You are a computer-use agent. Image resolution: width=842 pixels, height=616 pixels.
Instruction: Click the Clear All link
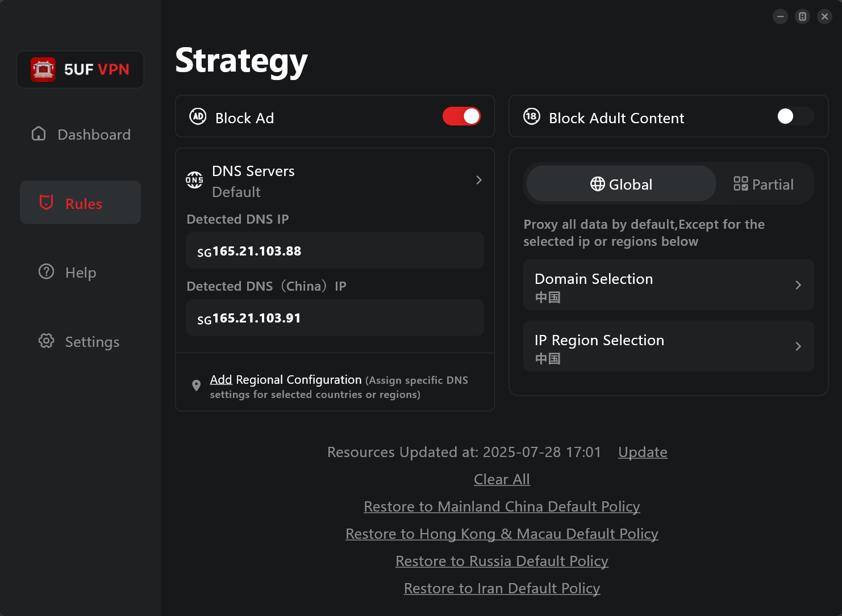click(x=502, y=479)
